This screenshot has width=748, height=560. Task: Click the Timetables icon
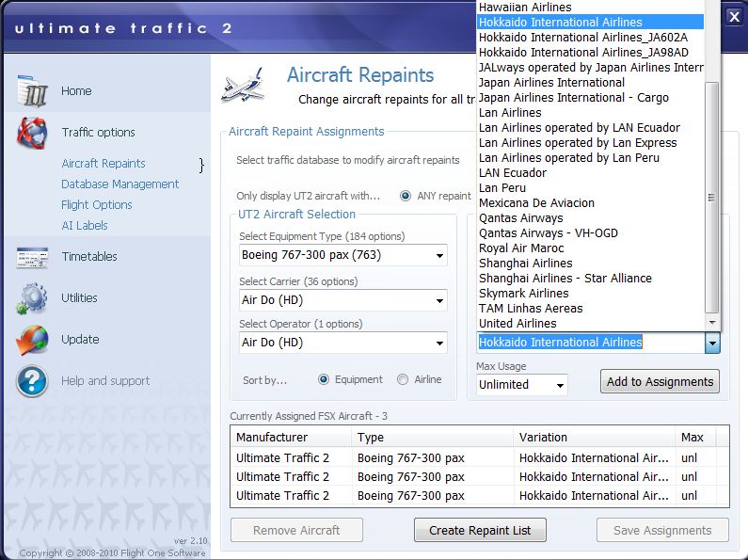32,257
